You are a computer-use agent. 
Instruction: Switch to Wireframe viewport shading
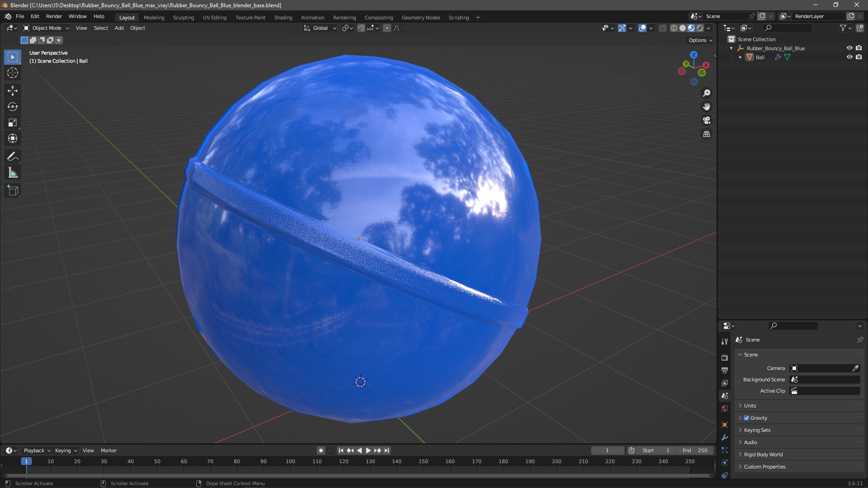pos(674,28)
